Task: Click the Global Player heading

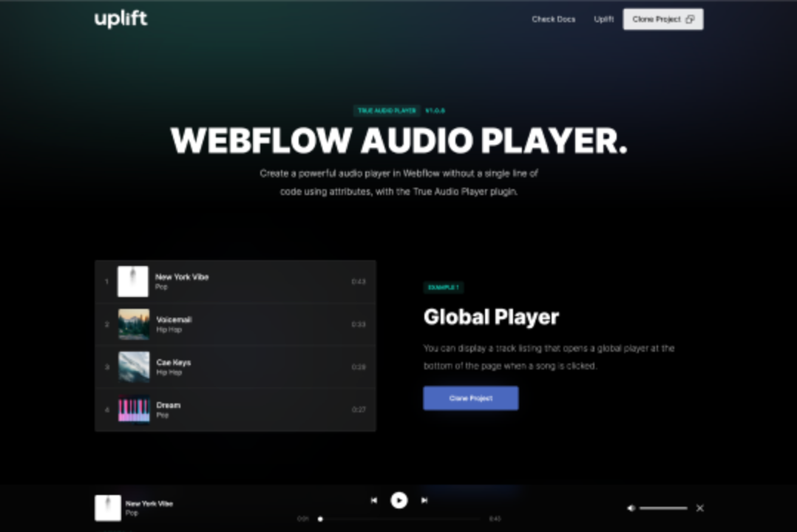Action: (x=491, y=317)
